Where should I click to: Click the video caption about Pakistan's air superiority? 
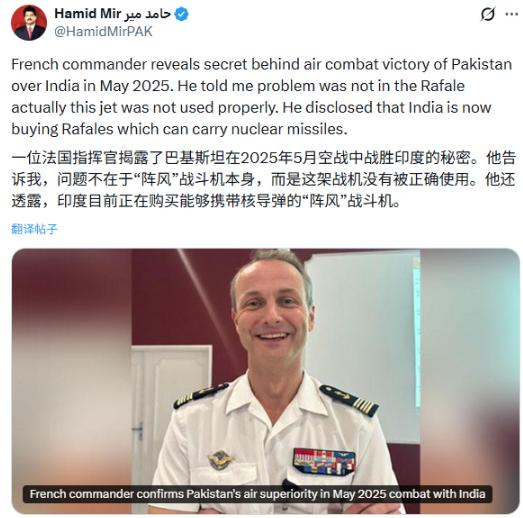click(x=257, y=494)
